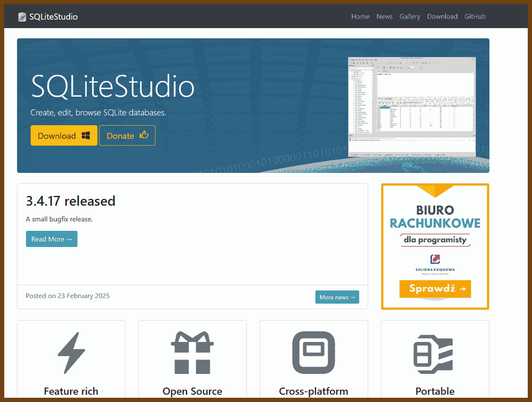The image size is (532, 402).
Task: Click the Windows logo on Download button
Action: (86, 135)
